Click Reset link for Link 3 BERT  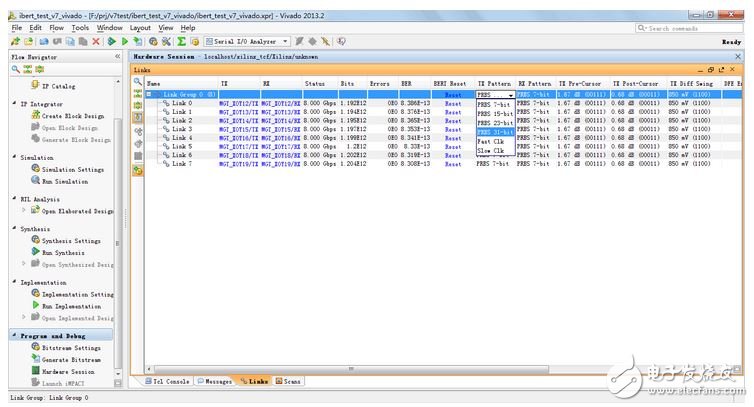453,129
